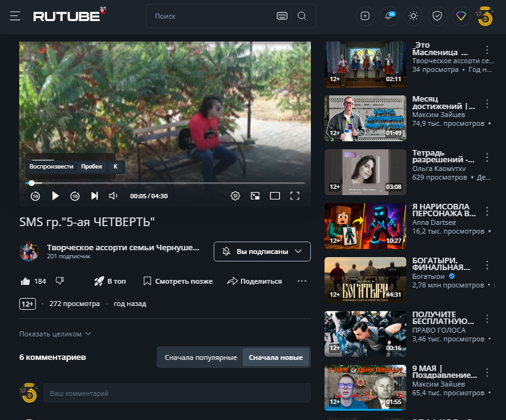Open options for Это Масленица video
The image size is (506, 420).
487,50
